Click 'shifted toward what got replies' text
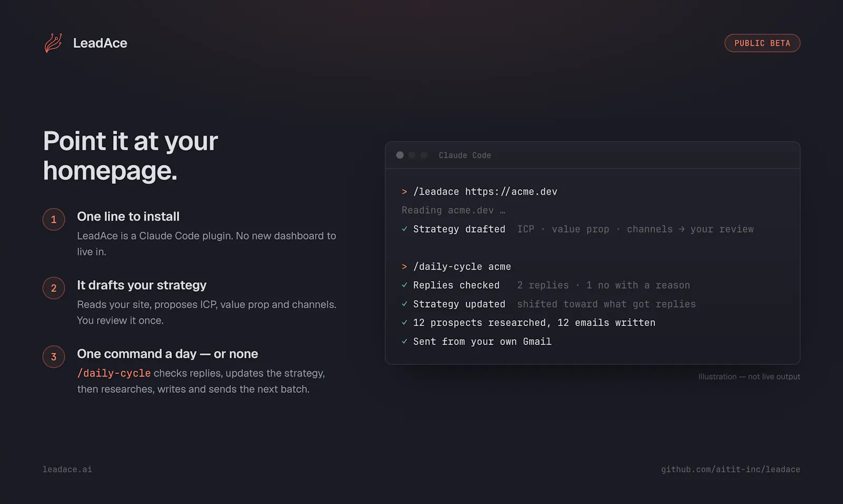 [606, 304]
